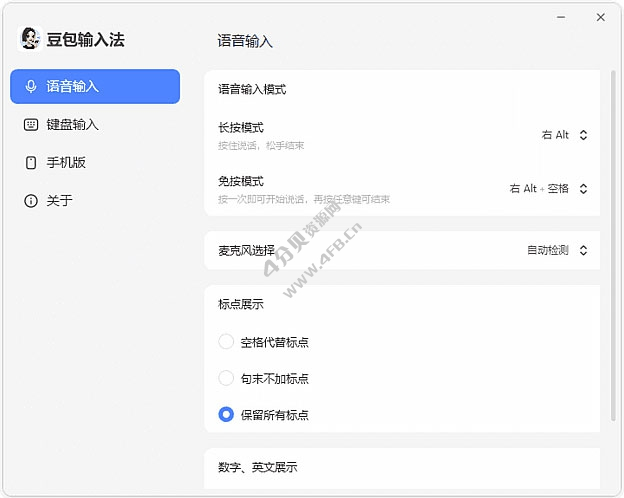Open the 语音输入 sidebar tab
Screen dimensions: 624x498
tap(95, 86)
